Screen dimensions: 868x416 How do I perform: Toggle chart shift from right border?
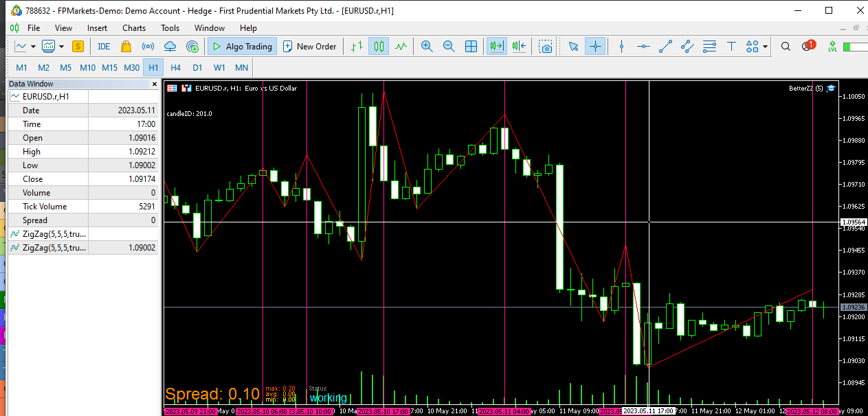tap(519, 47)
